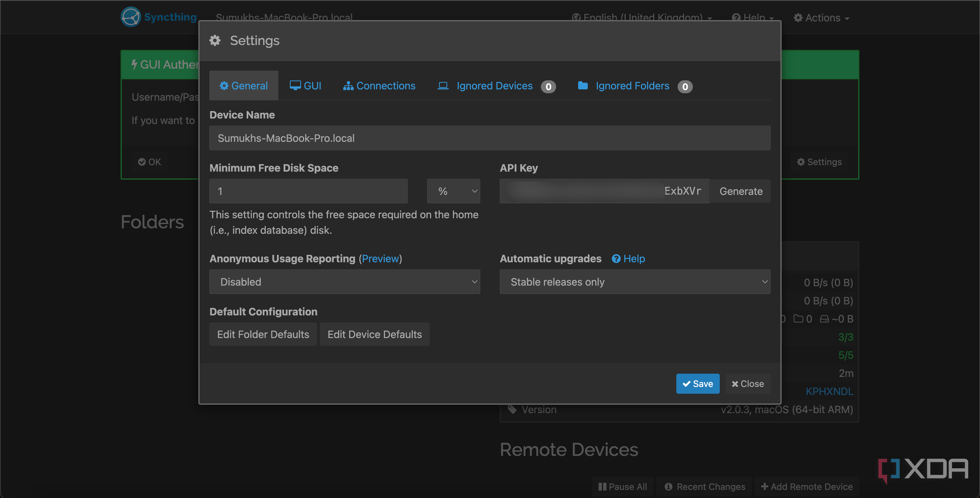Click the 5/5 value in device panel
This screenshot has height=498, width=980.
846,355
